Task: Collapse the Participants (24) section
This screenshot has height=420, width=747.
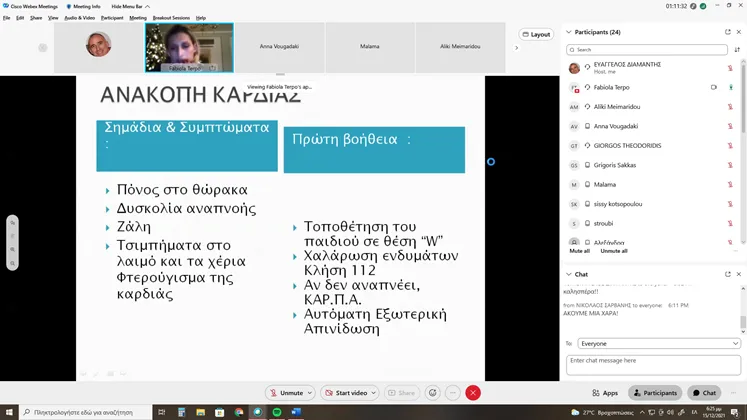Action: pyautogui.click(x=569, y=32)
